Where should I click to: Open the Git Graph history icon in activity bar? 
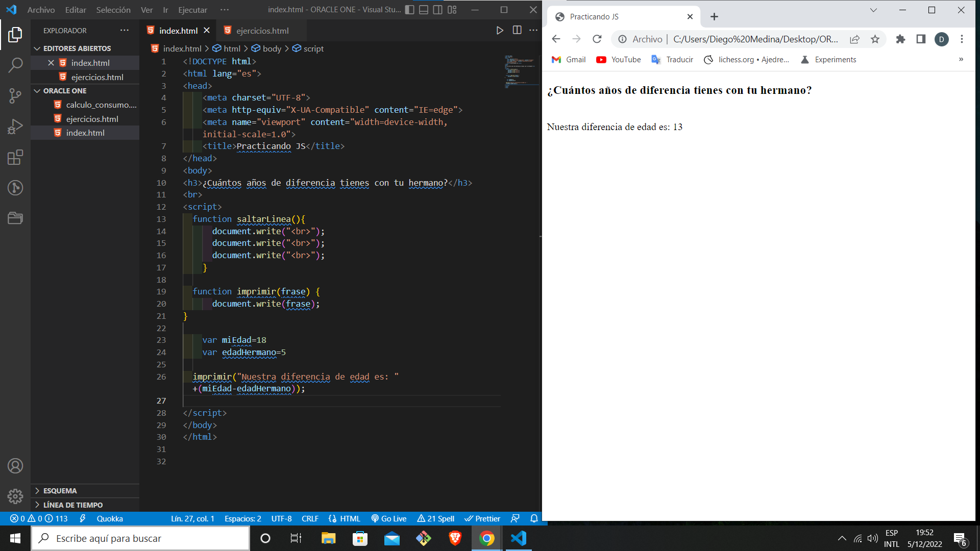tap(15, 188)
